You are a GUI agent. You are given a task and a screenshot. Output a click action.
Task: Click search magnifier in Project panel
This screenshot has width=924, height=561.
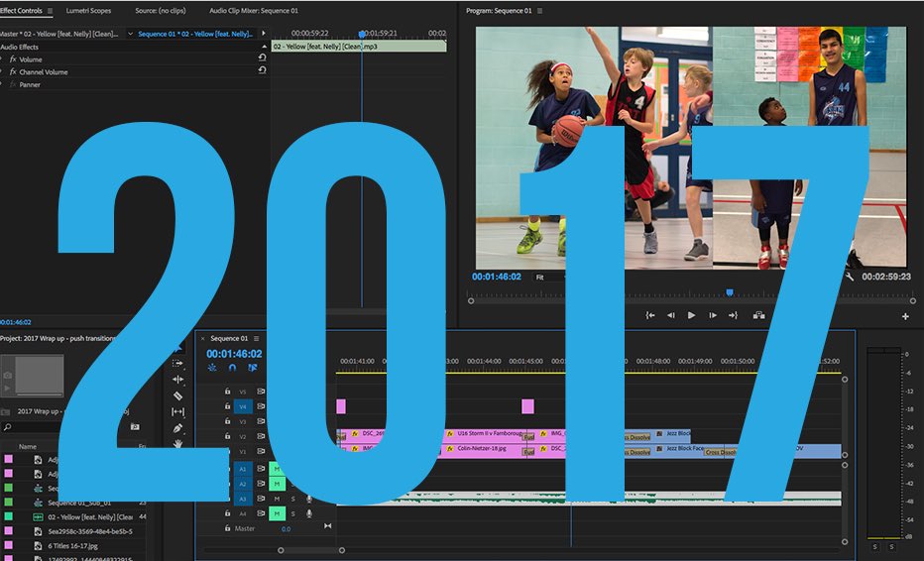click(7, 426)
